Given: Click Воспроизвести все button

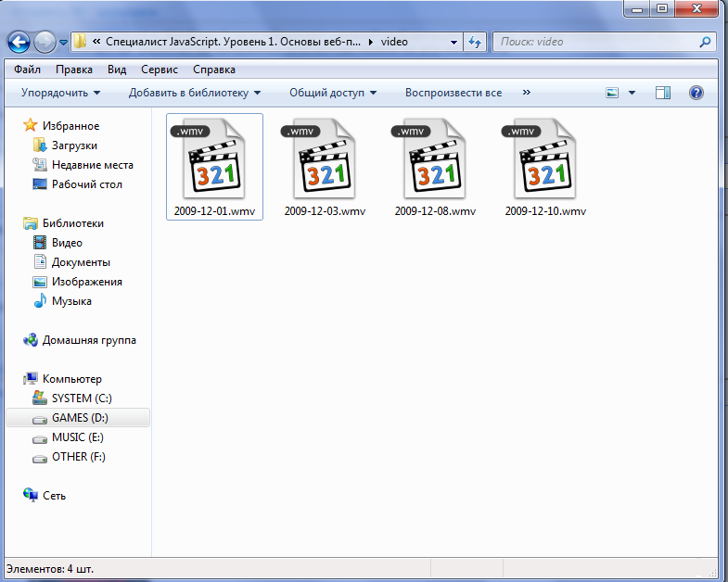Looking at the screenshot, I should 453,93.
